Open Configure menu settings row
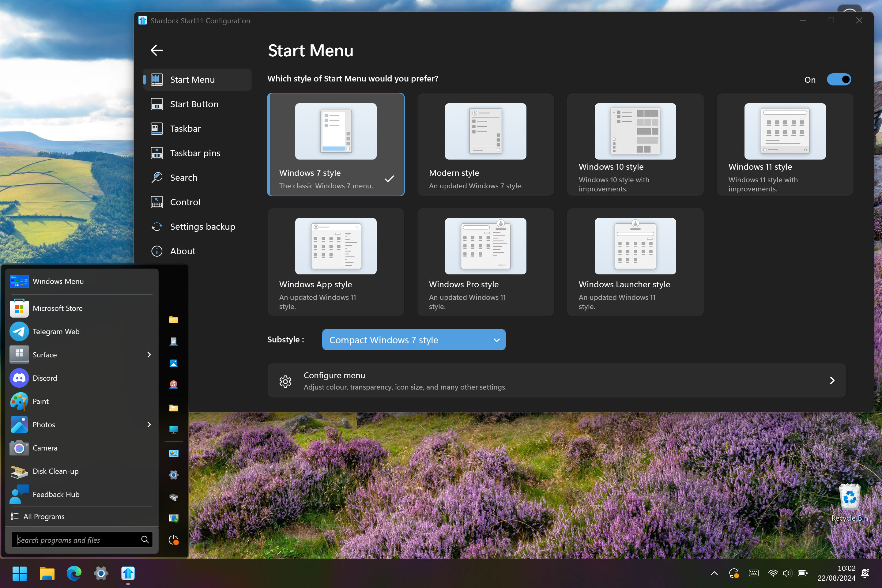 point(556,380)
